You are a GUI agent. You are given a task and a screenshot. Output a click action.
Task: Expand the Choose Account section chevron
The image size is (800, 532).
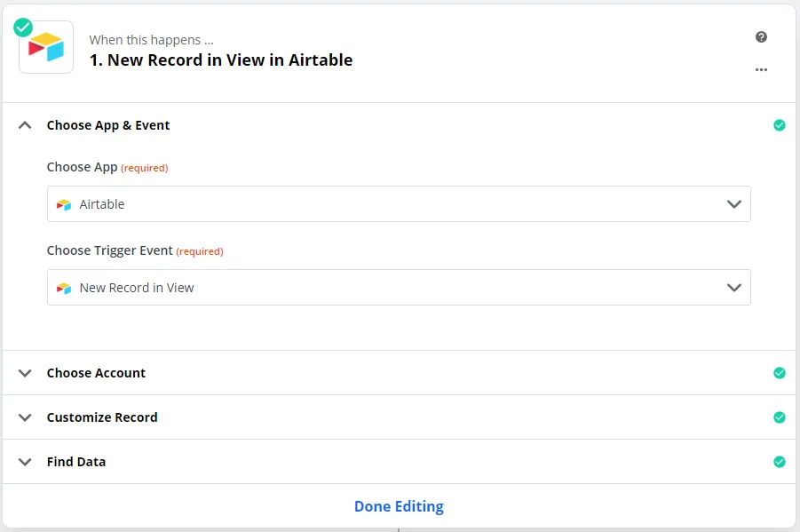coord(25,373)
